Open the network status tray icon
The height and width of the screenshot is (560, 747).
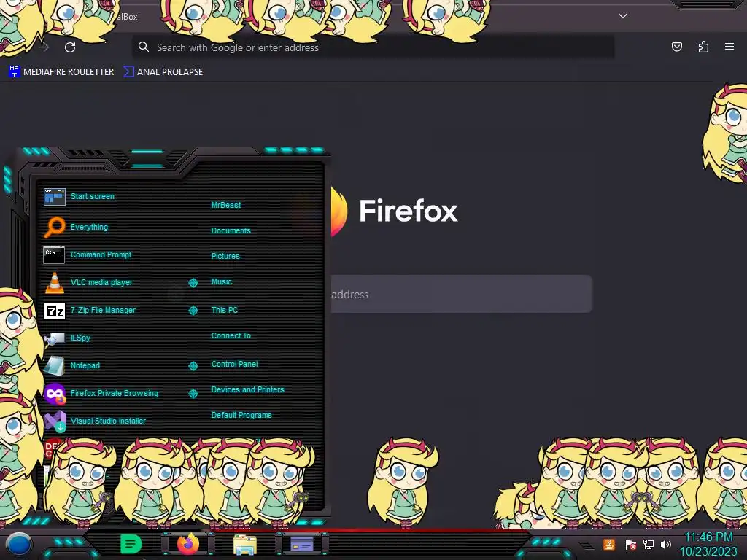pos(649,544)
